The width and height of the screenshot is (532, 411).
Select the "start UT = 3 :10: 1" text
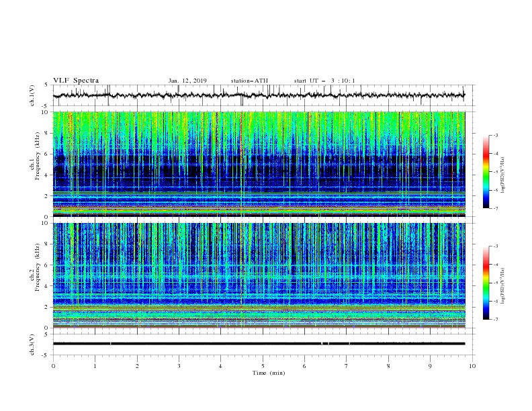click(x=324, y=81)
